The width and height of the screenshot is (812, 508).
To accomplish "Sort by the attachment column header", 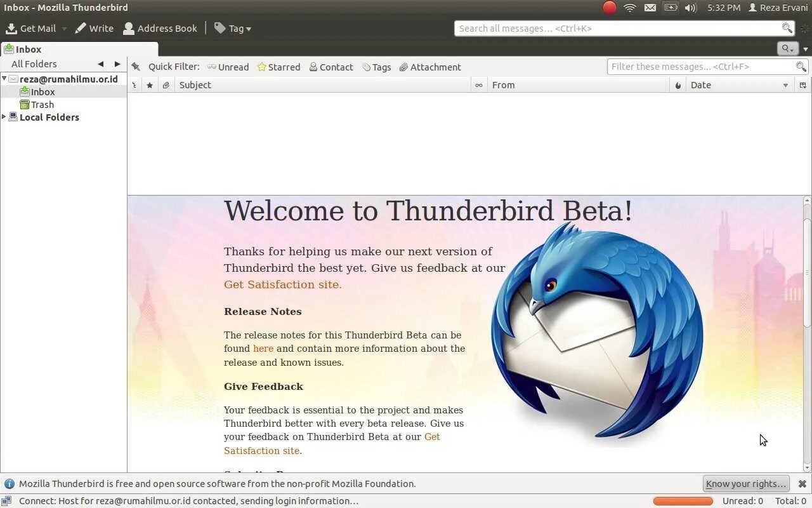I will (166, 85).
